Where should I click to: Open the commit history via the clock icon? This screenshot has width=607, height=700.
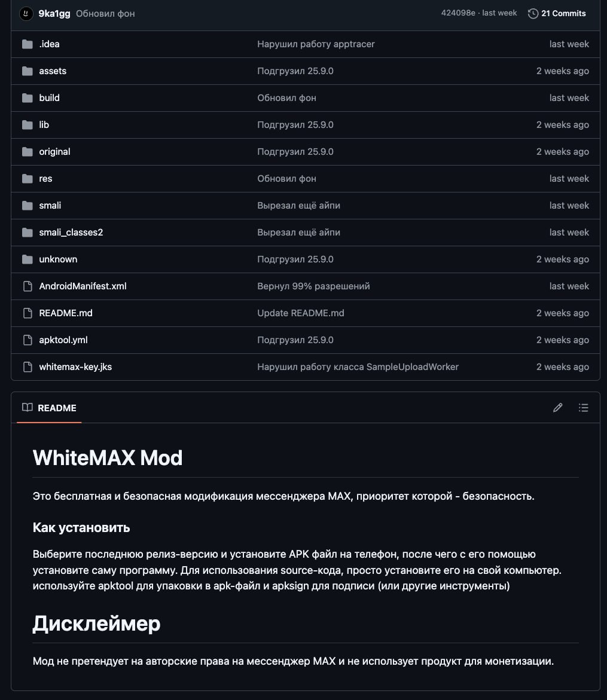(x=533, y=13)
